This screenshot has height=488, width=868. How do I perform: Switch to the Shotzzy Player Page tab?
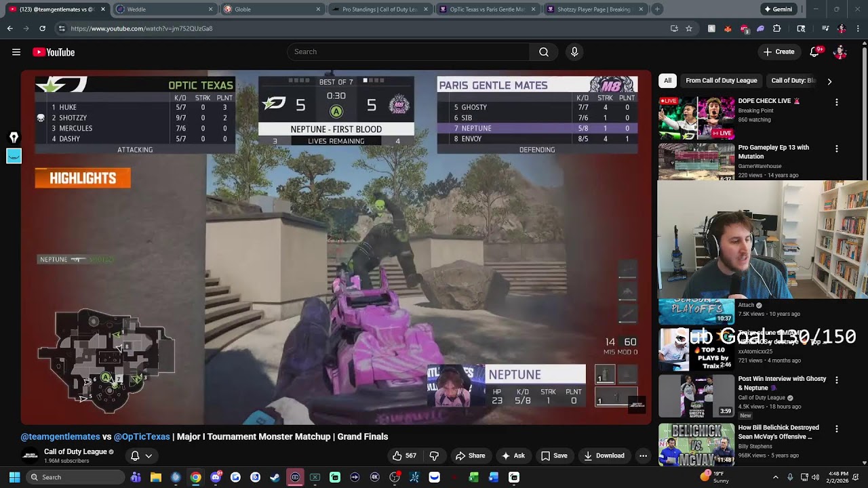[595, 9]
